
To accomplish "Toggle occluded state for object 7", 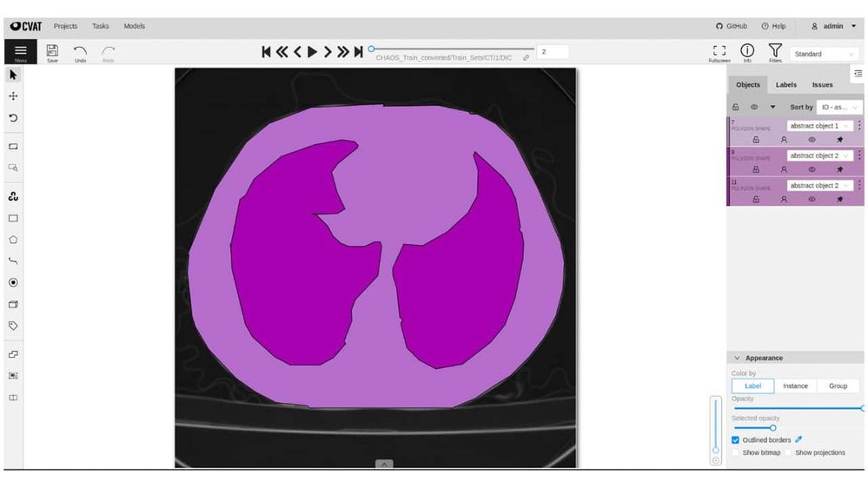I will click(784, 140).
